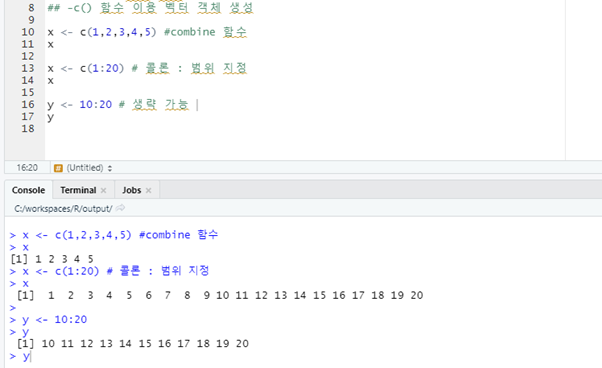Open the (Untitled) section dropdown
Image resolution: width=602 pixels, height=368 pixels.
click(x=88, y=168)
